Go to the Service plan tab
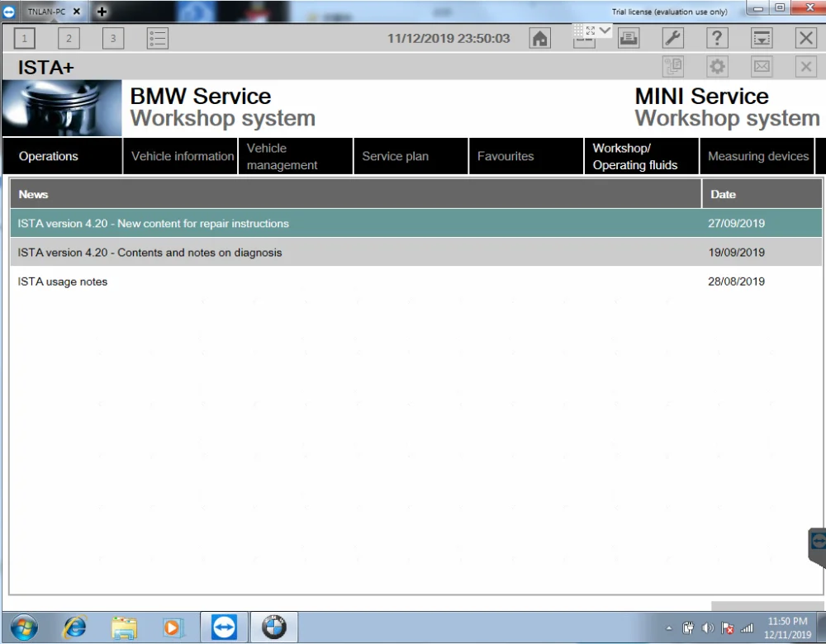Screen dimensions: 826x644 tap(411, 156)
